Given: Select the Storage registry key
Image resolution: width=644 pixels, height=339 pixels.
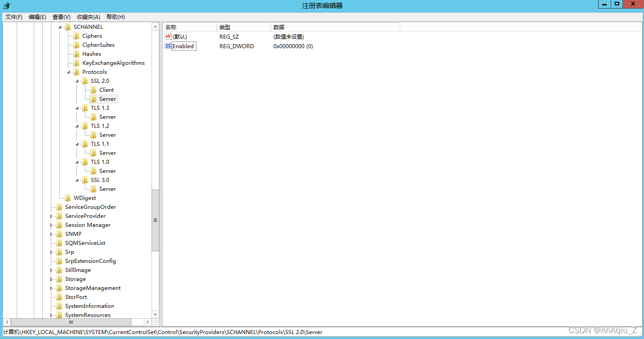Looking at the screenshot, I should point(76,279).
